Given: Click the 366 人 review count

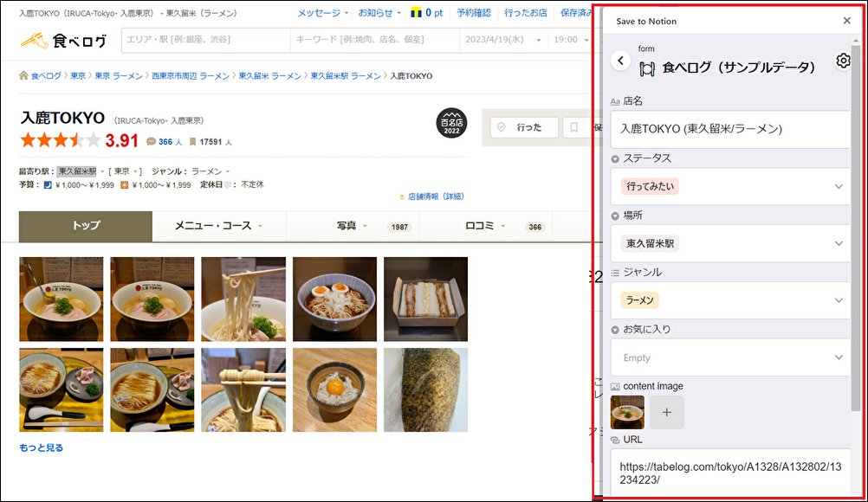Looking at the screenshot, I should [170, 142].
